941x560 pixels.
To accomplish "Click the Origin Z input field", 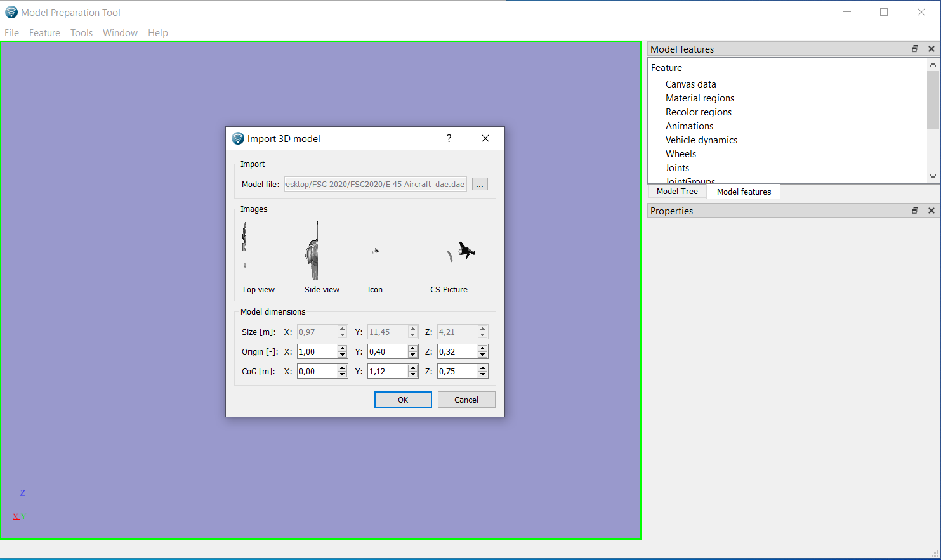I will click(x=457, y=351).
